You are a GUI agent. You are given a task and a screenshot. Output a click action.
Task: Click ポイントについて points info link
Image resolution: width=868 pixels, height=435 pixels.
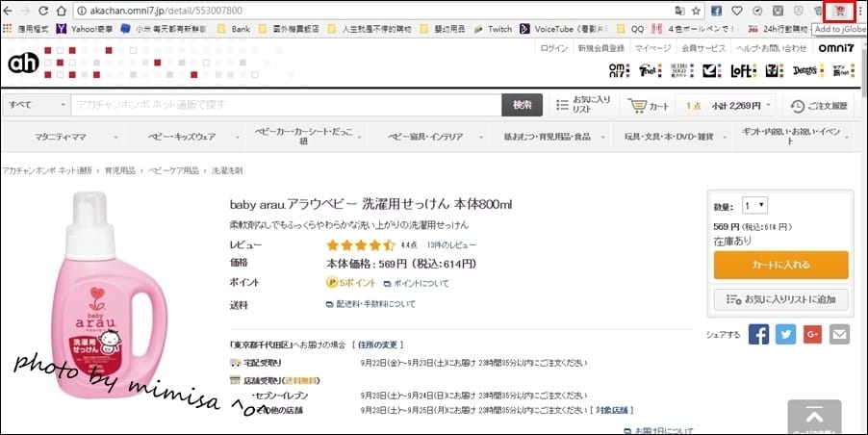(417, 283)
